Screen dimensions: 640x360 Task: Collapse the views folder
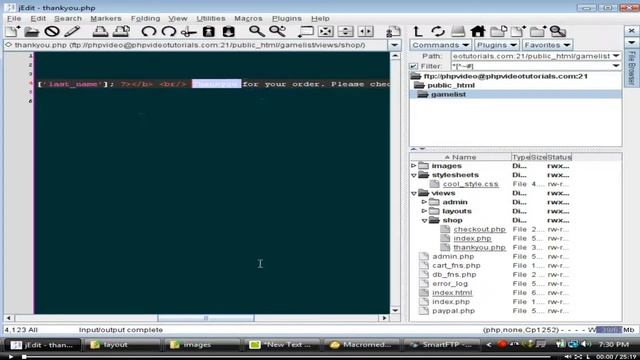point(413,193)
